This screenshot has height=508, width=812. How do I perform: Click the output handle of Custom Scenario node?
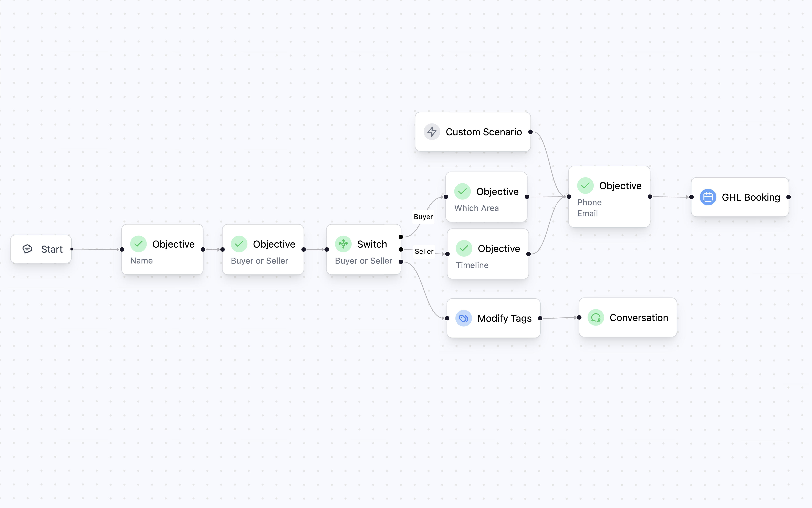click(530, 132)
